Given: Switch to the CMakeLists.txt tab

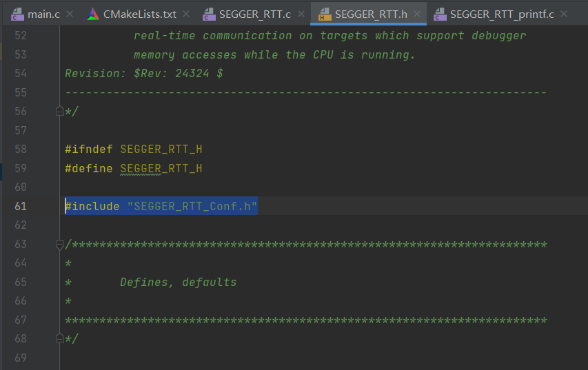Looking at the screenshot, I should click(140, 14).
